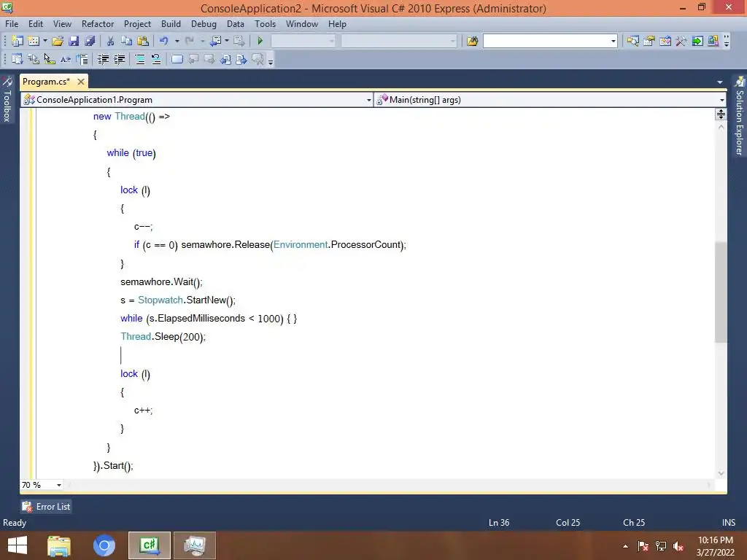
Task: Click the Decrease Line Indent icon
Action: 103,60
